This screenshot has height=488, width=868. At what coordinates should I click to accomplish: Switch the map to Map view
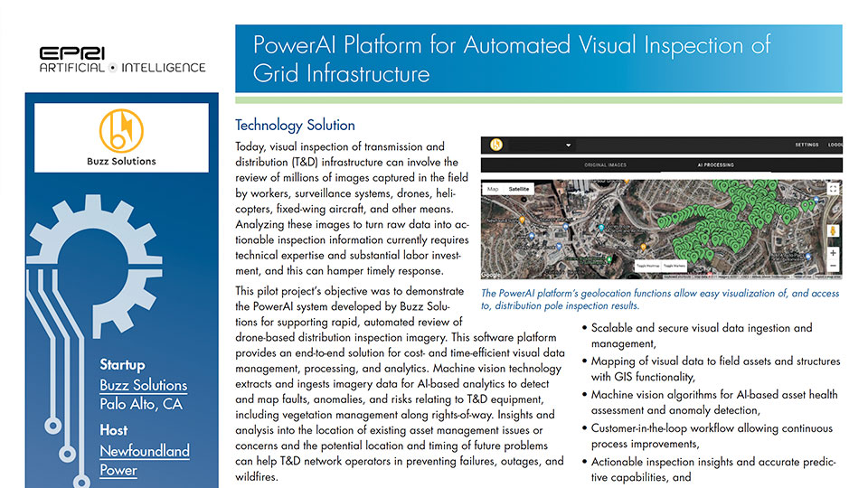[x=494, y=189]
